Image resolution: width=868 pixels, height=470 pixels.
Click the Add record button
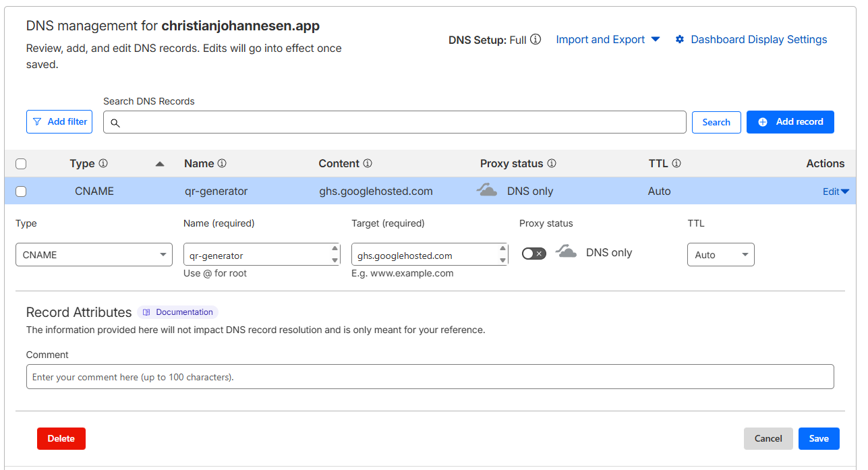click(790, 122)
